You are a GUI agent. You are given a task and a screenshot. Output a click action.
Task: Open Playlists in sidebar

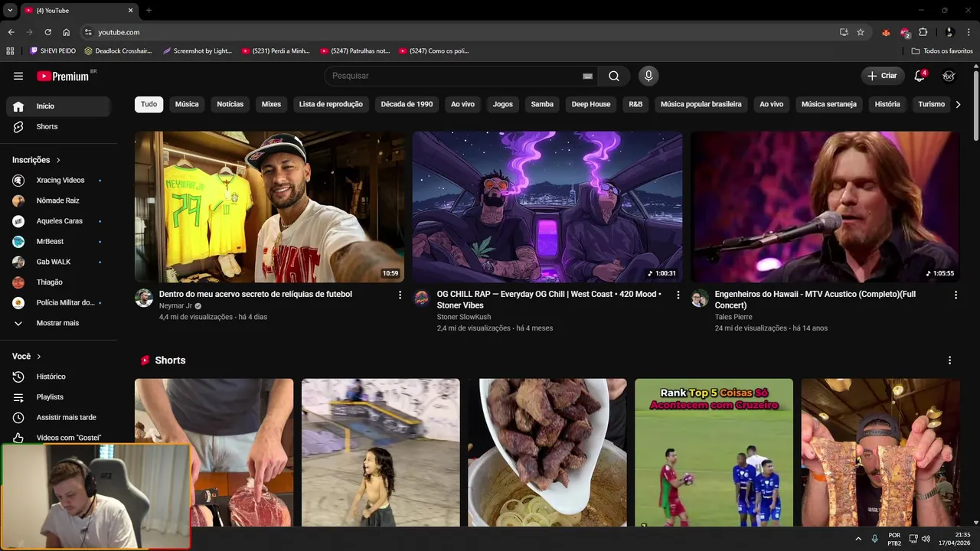tap(58, 397)
